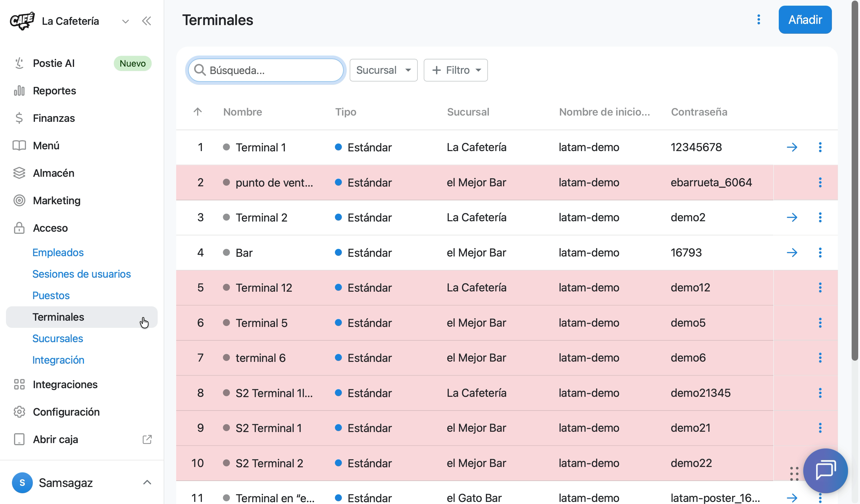The height and width of the screenshot is (504, 860).
Task: Sort by the up-arrow column header
Action: pos(198,112)
